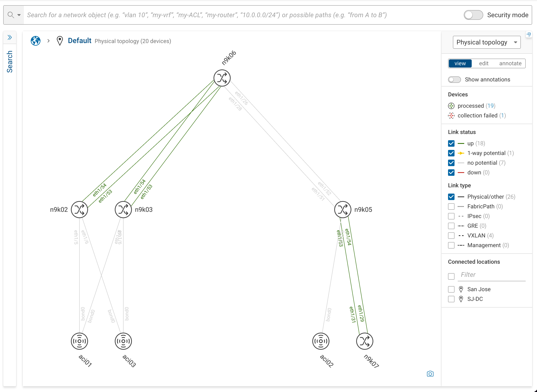Focus the Connected locations Filter field
537x392 pixels.
tap(492, 275)
